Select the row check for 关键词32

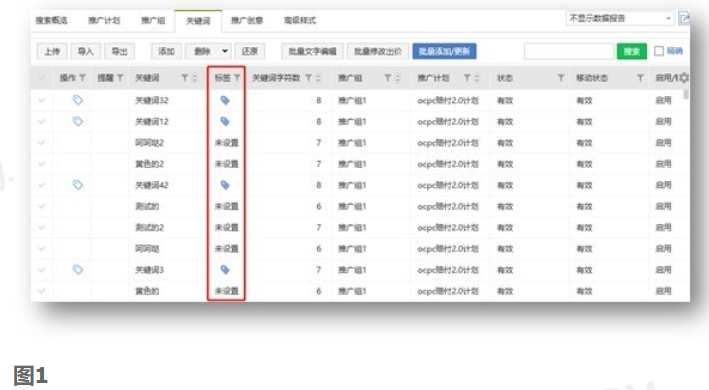[x=42, y=100]
